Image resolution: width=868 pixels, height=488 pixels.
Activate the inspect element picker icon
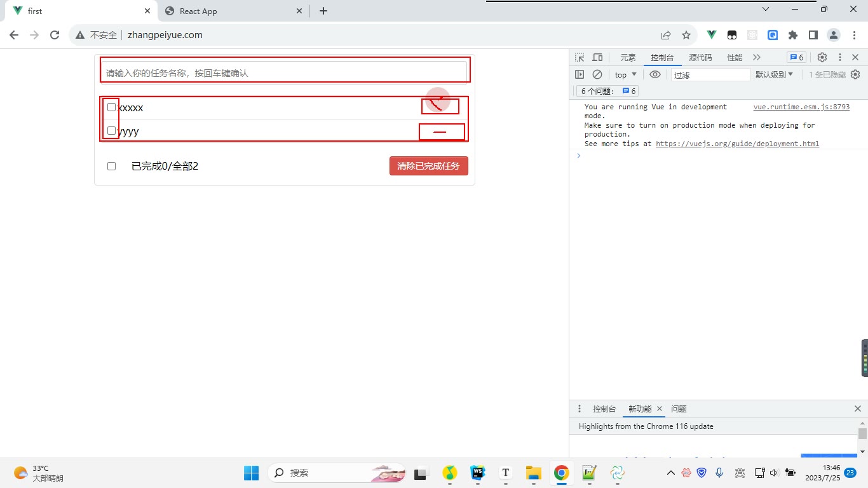580,57
